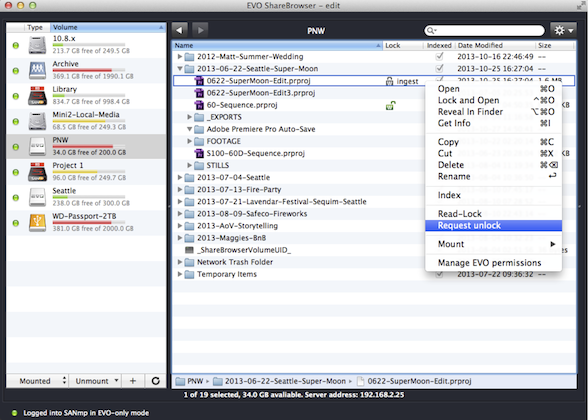Click the Lock column header
The width and height of the screenshot is (588, 420).
click(x=403, y=45)
